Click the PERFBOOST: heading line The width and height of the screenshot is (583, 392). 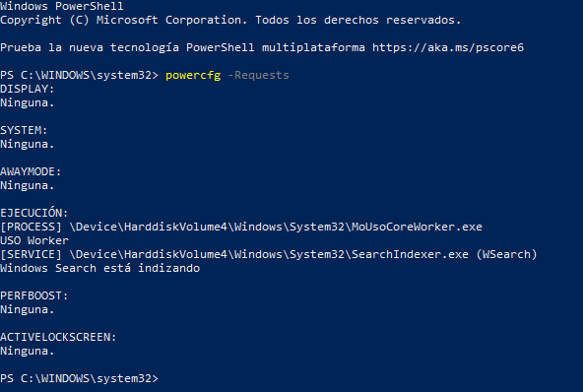(34, 295)
